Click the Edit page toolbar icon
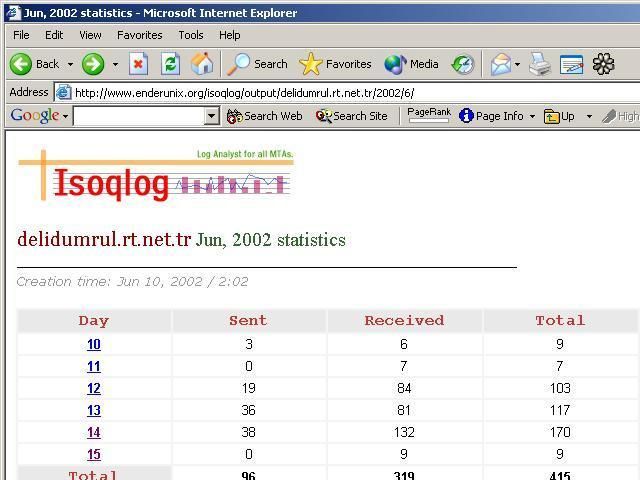 (571, 64)
